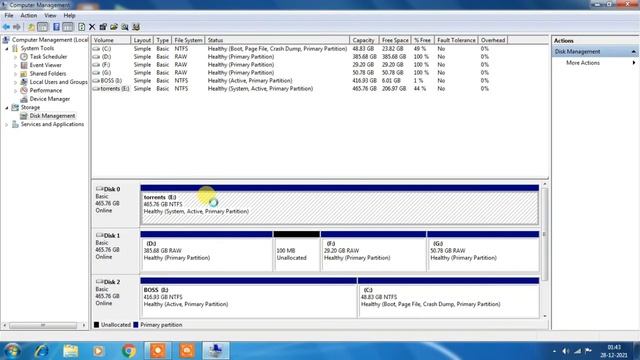
Task: Select Shared Folders in the tree
Action: [x=48, y=74]
